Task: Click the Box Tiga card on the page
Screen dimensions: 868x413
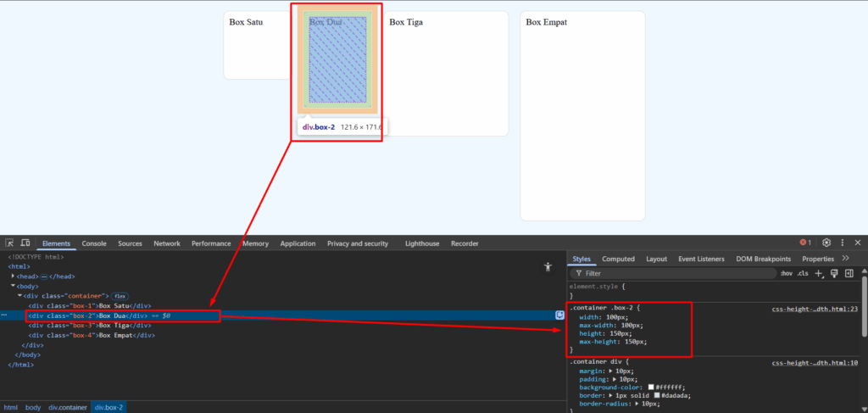Action: [446, 73]
